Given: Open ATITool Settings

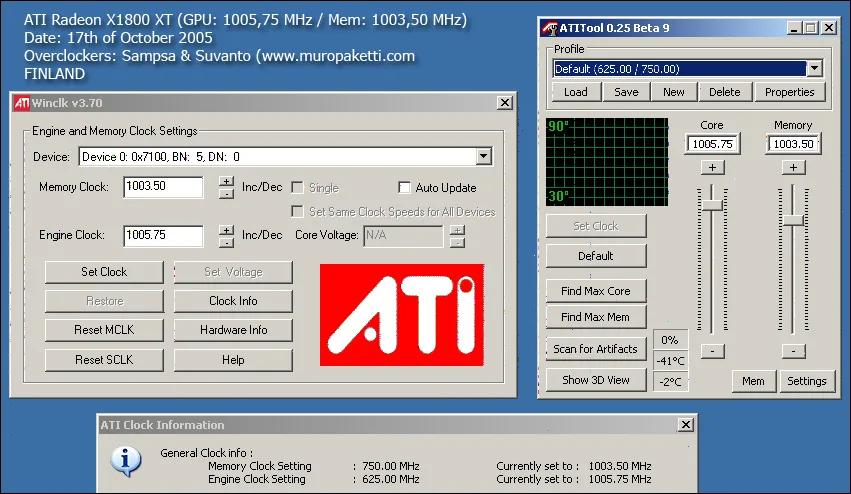Looking at the screenshot, I should pos(806,381).
